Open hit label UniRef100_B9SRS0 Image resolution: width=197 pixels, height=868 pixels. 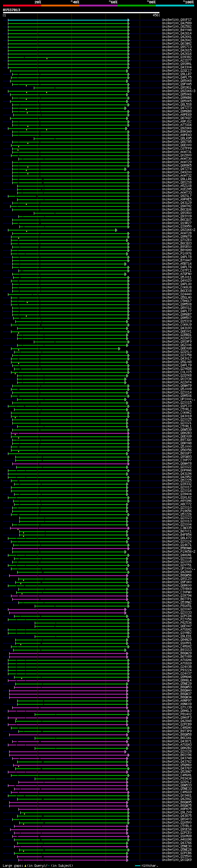point(177,247)
